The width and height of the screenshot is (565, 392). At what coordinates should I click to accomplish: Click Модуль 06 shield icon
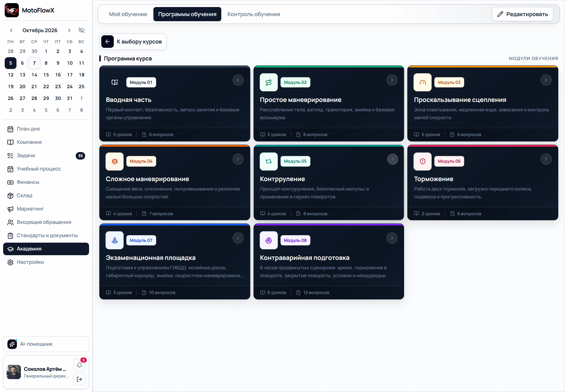(x=422, y=161)
